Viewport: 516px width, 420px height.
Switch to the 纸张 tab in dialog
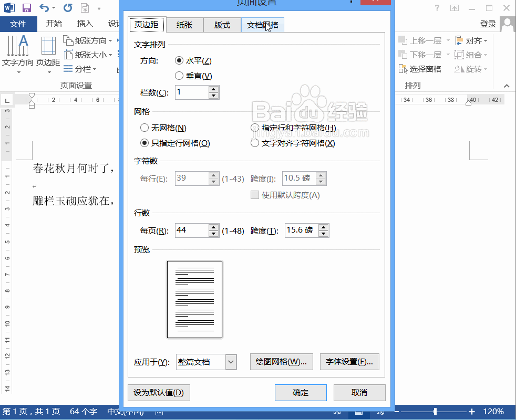coord(184,25)
